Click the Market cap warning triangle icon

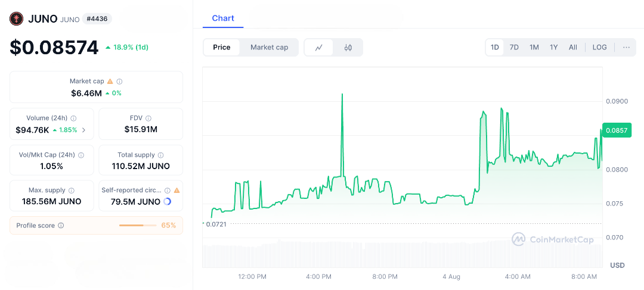click(x=110, y=81)
